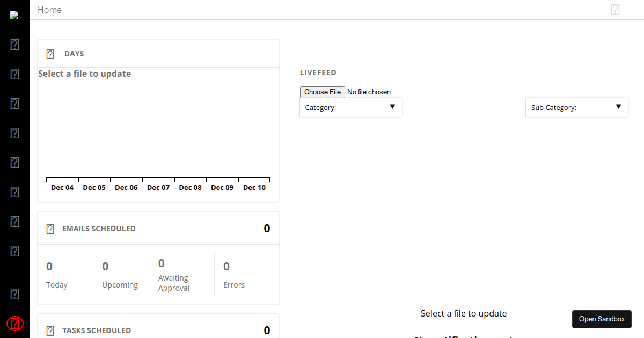Viewport: 644px width, 338px height.
Task: Click the last sidebar icon above the red badge
Action: click(14, 293)
